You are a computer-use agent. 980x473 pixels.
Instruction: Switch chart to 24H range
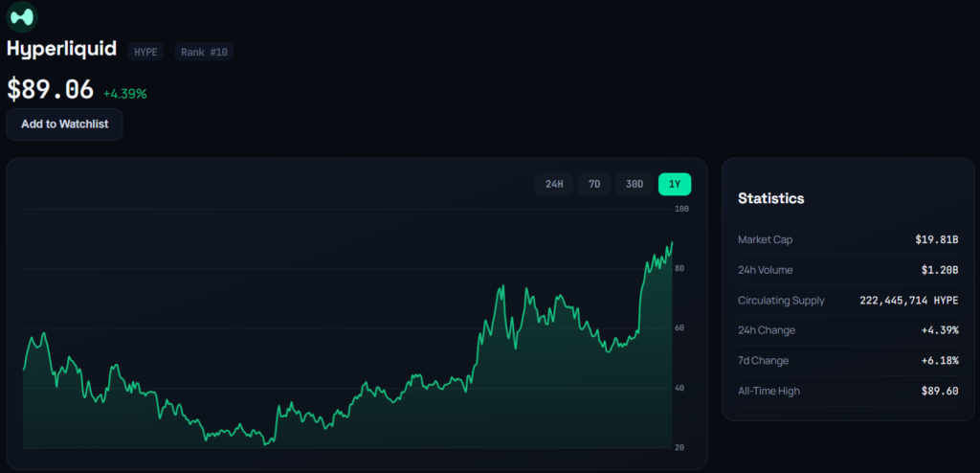(554, 184)
